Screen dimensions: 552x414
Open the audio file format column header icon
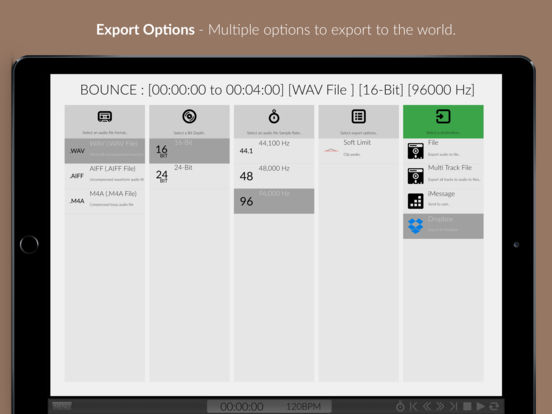tap(105, 117)
